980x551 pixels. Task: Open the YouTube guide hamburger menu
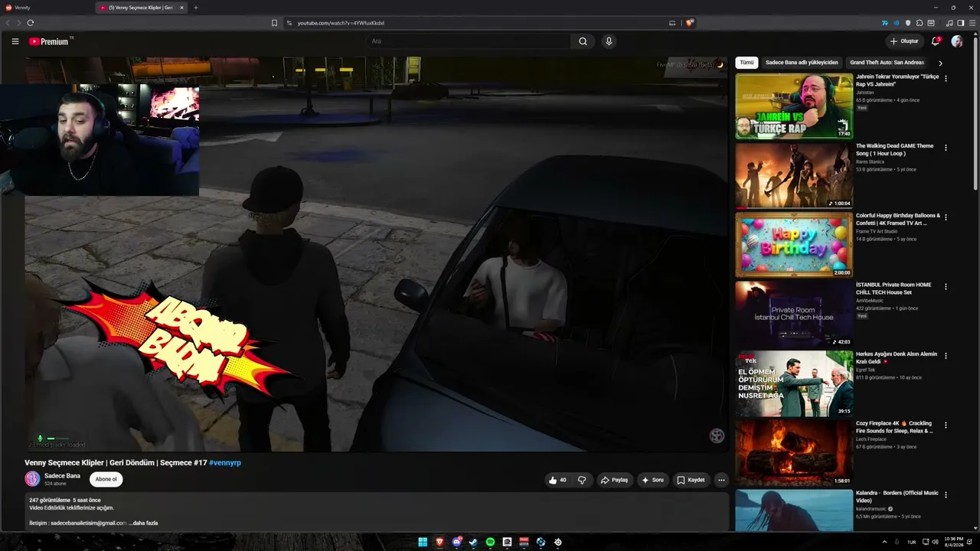pos(15,41)
